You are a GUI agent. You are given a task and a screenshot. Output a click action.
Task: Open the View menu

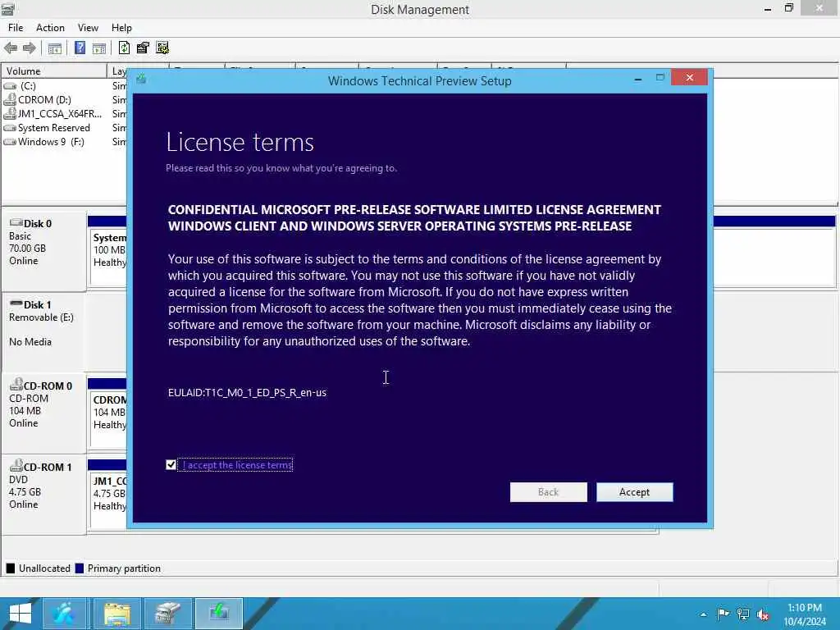pyautogui.click(x=88, y=28)
